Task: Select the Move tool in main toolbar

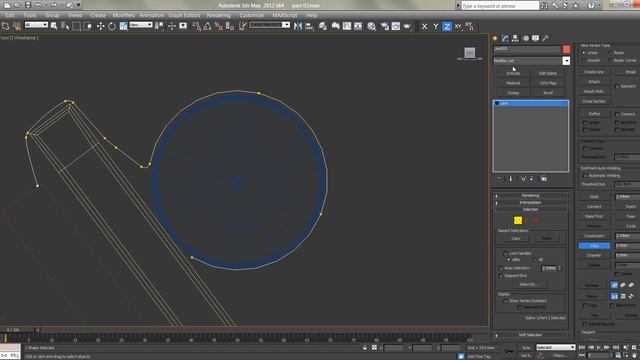Action: 100,26
